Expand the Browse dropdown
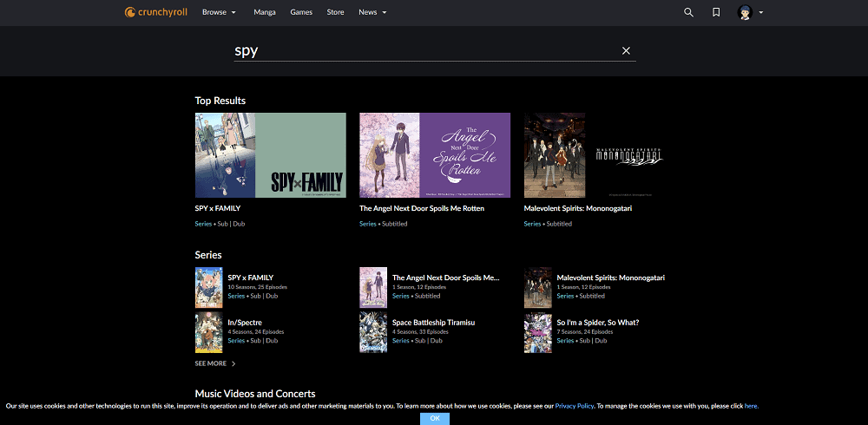Viewport: 868px width, 425px height. (220, 12)
